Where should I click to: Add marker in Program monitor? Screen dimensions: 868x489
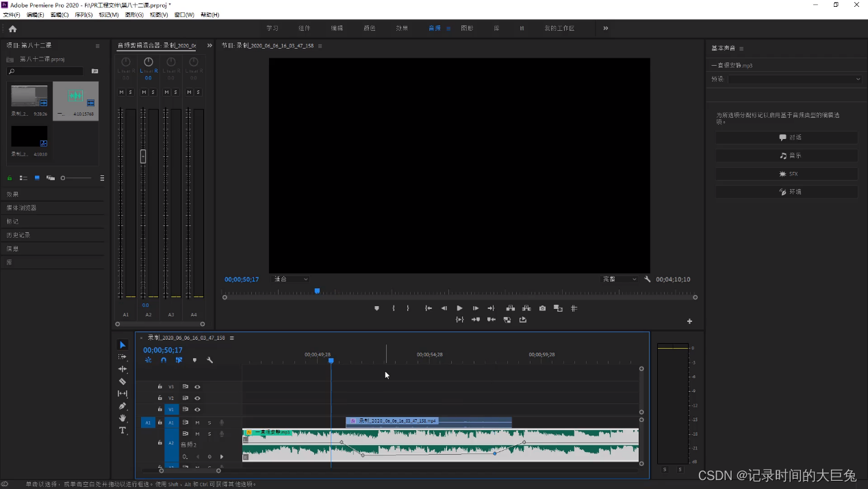point(376,308)
